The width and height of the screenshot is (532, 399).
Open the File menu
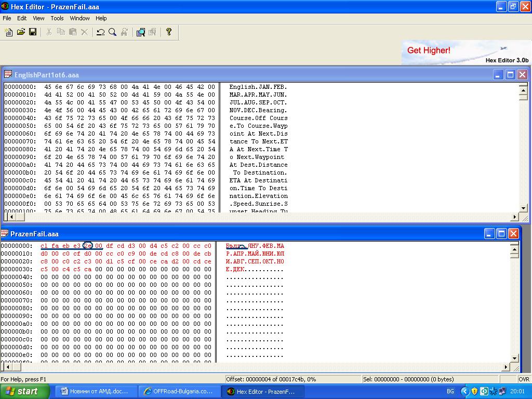7,18
